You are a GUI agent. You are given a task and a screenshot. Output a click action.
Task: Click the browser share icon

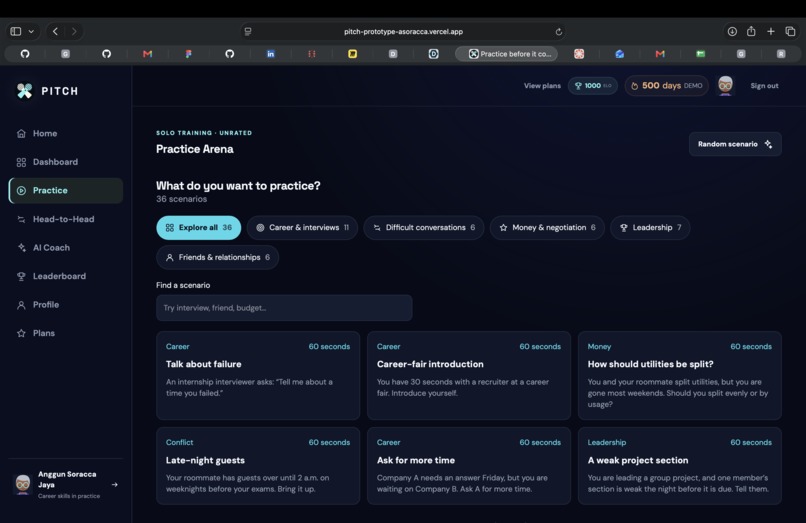[x=751, y=31]
